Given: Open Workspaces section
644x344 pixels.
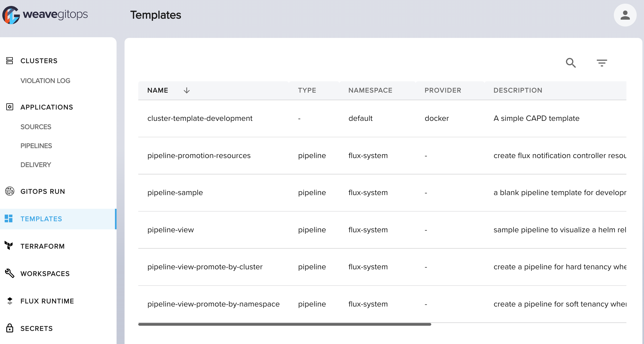Looking at the screenshot, I should click(x=45, y=274).
